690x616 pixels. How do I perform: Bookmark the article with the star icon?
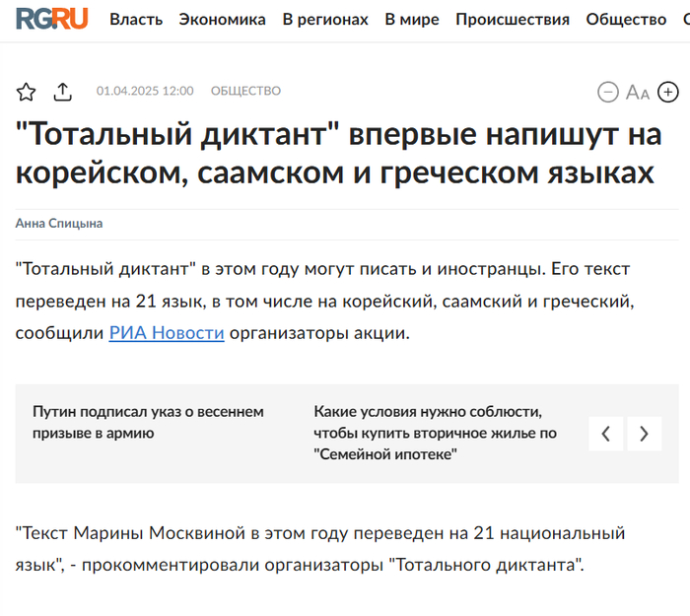pos(27,92)
